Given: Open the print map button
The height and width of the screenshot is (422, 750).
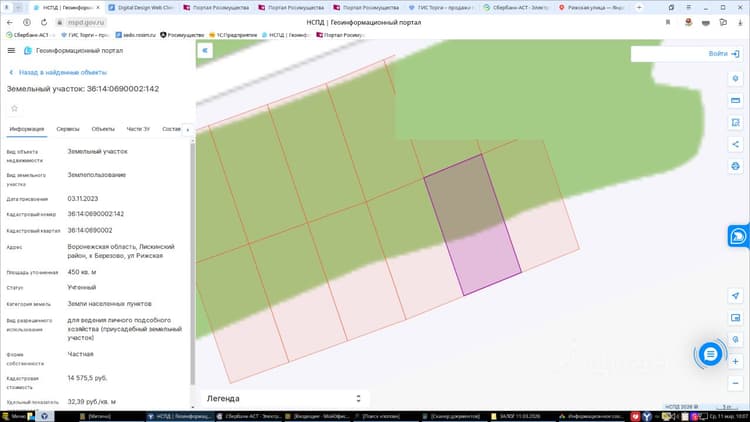Looking at the screenshot, I should (x=735, y=166).
